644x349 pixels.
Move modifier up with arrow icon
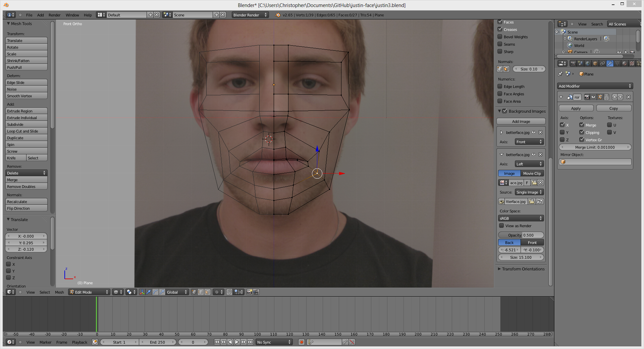(x=614, y=97)
